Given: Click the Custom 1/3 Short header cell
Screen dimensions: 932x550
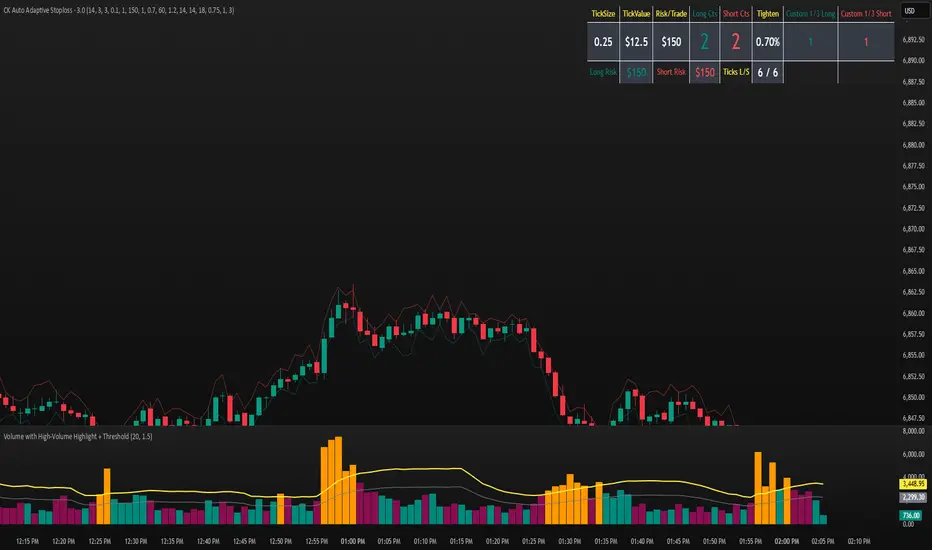Looking at the screenshot, I should point(866,14).
